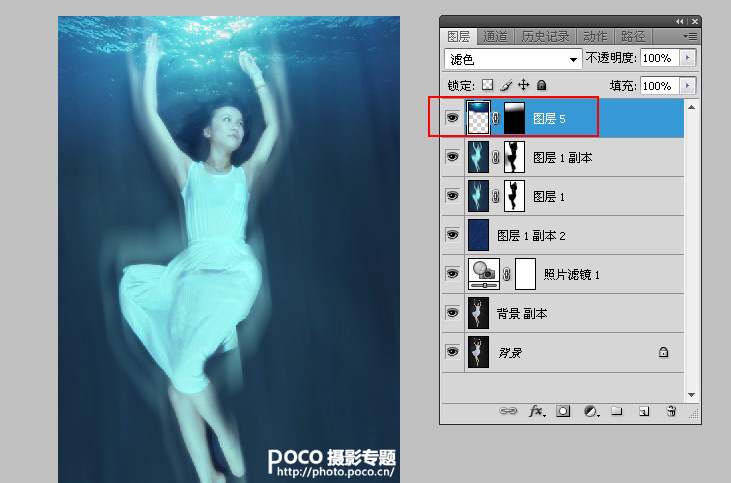Viewport: 731px width, 483px height.
Task: Hide 图层 5 layer visibility
Action: [x=452, y=117]
